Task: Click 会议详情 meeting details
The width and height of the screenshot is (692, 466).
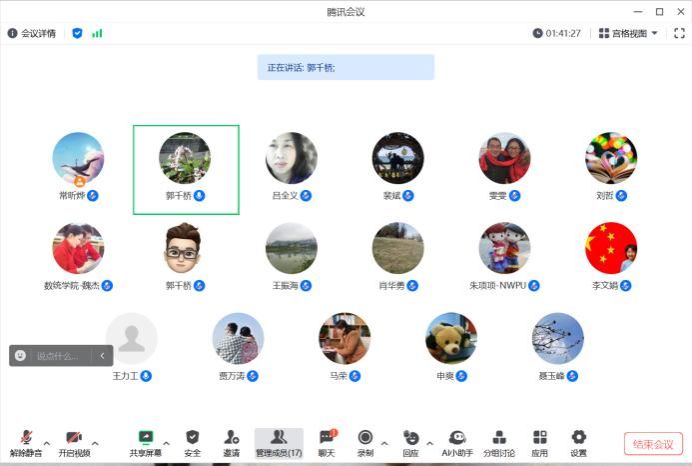Action: (x=32, y=33)
